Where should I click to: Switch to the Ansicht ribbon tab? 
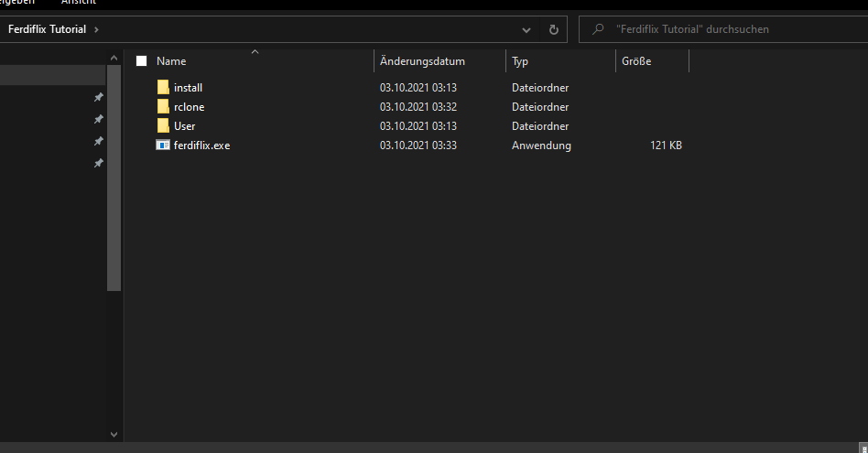79,3
